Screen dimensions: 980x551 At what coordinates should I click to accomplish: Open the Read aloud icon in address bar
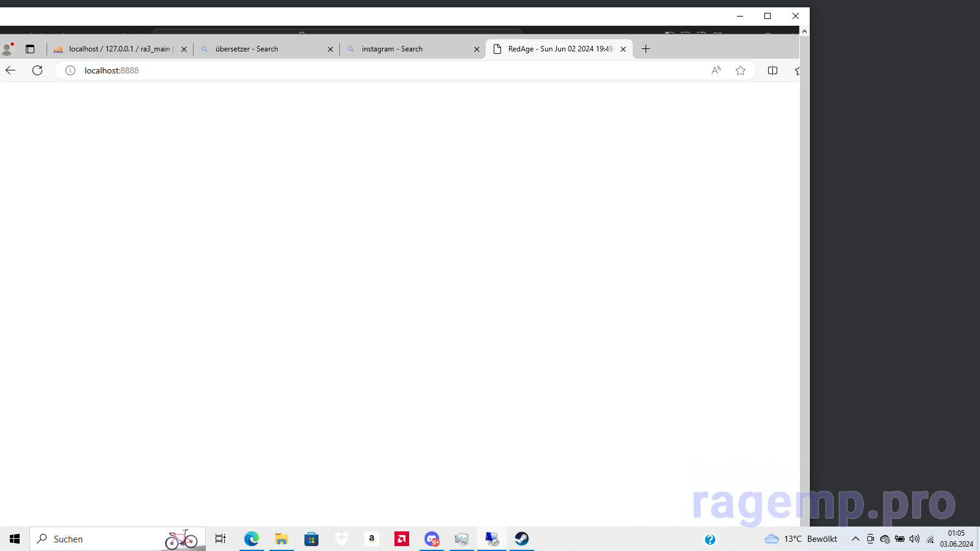tap(716, 70)
